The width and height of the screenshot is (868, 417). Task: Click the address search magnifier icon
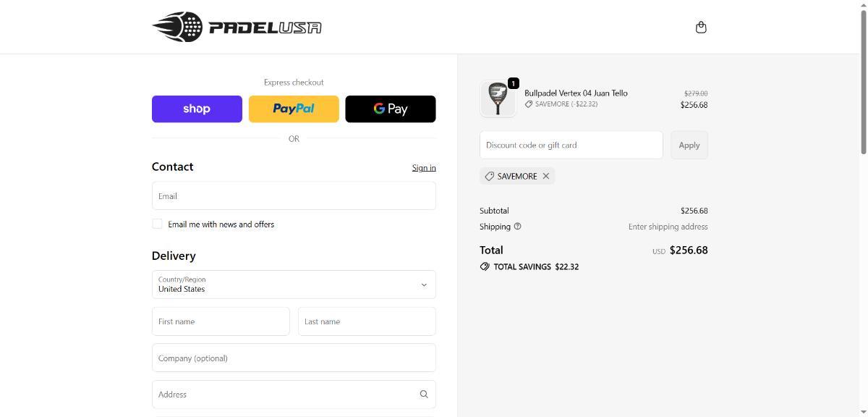(424, 395)
